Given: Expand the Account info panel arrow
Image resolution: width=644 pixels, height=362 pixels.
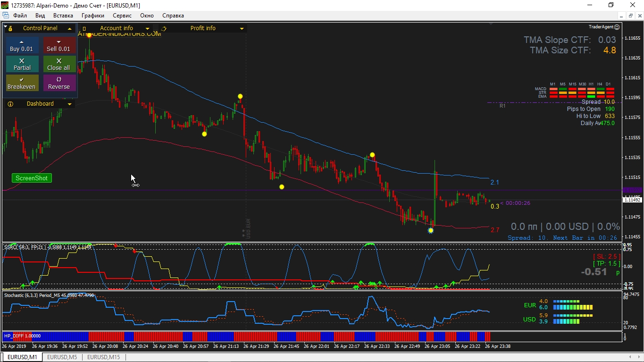Looking at the screenshot, I should click(147, 29).
